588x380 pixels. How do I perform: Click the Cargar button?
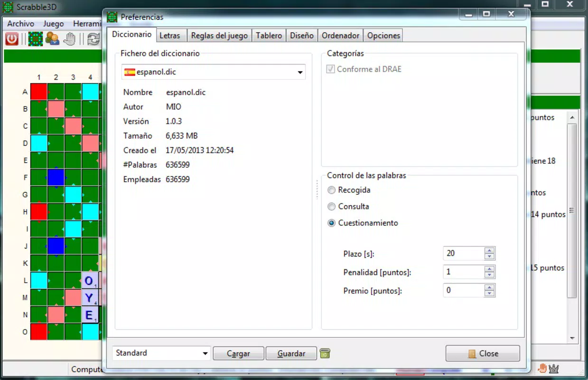[238, 353]
